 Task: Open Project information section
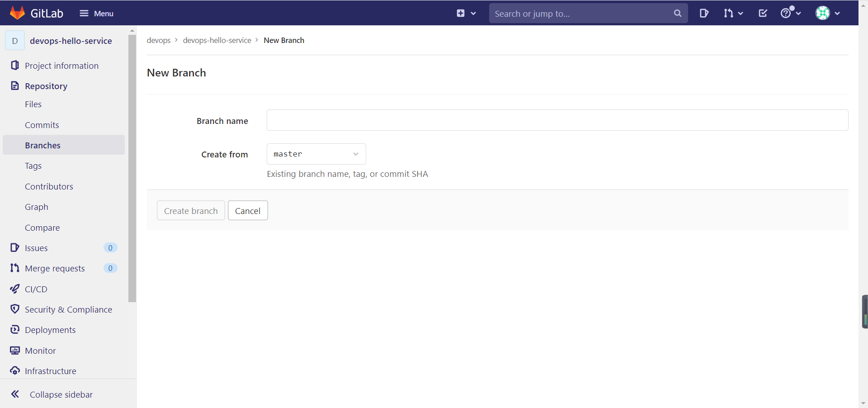[x=61, y=66]
